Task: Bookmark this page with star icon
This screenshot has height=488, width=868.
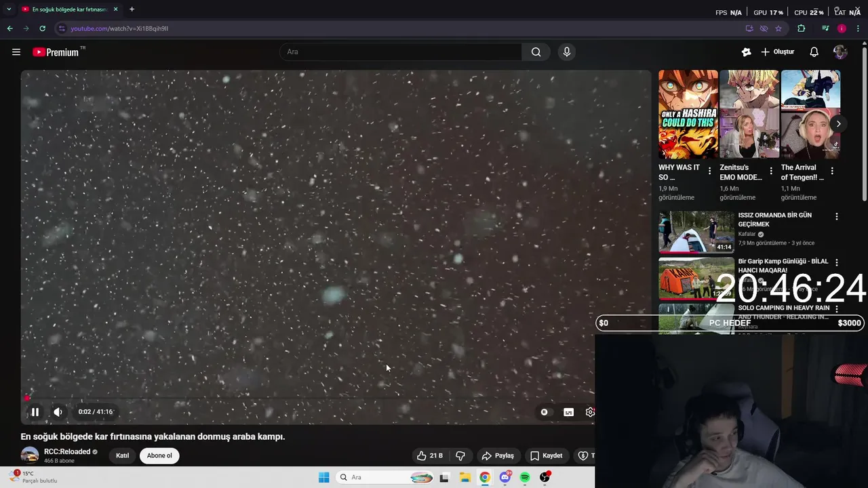Action: pyautogui.click(x=778, y=28)
